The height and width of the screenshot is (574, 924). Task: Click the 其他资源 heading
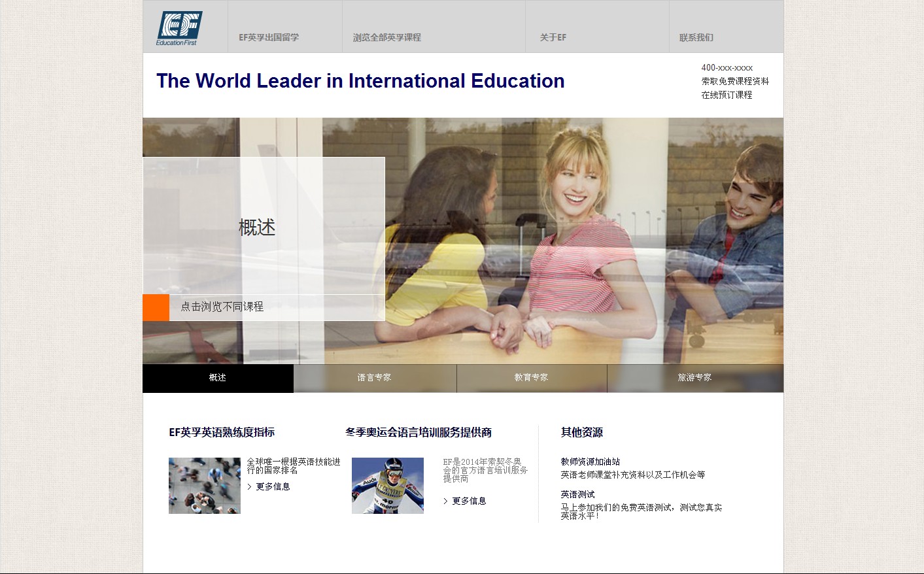pos(582,432)
